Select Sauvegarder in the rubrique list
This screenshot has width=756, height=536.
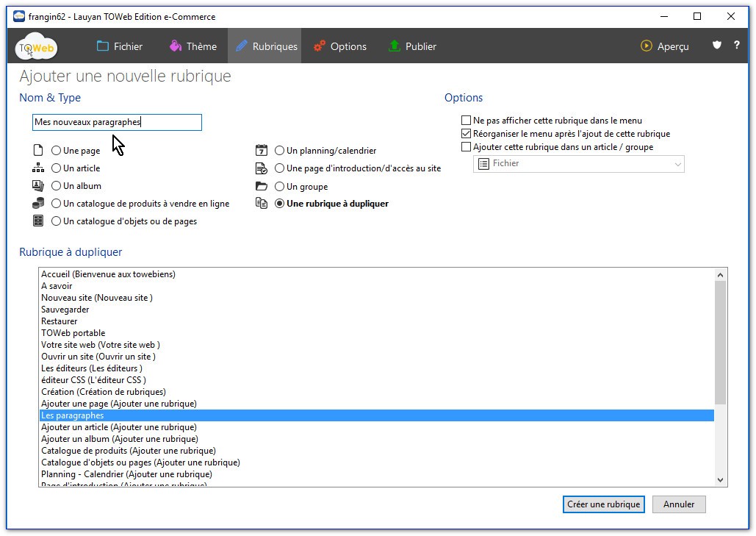click(60, 310)
